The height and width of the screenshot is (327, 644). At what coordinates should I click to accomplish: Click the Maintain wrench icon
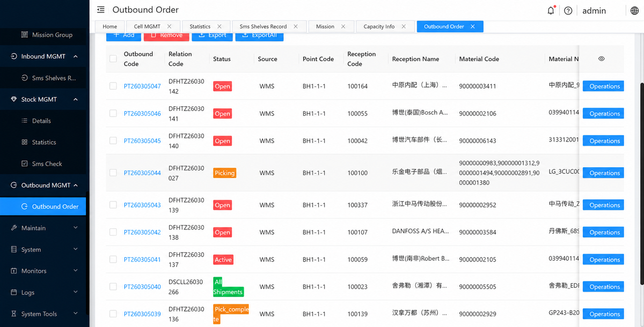[x=14, y=228]
